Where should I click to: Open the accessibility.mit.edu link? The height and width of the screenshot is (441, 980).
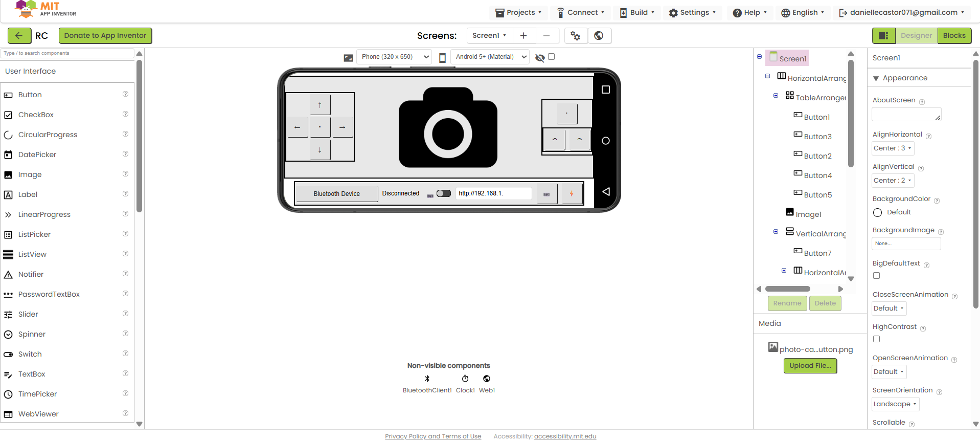coord(565,436)
